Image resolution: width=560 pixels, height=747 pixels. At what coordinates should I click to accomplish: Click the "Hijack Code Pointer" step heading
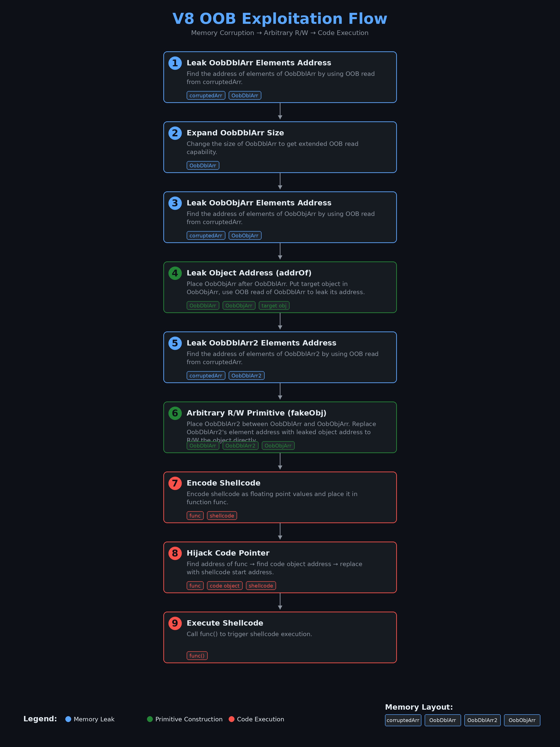pyautogui.click(x=228, y=553)
